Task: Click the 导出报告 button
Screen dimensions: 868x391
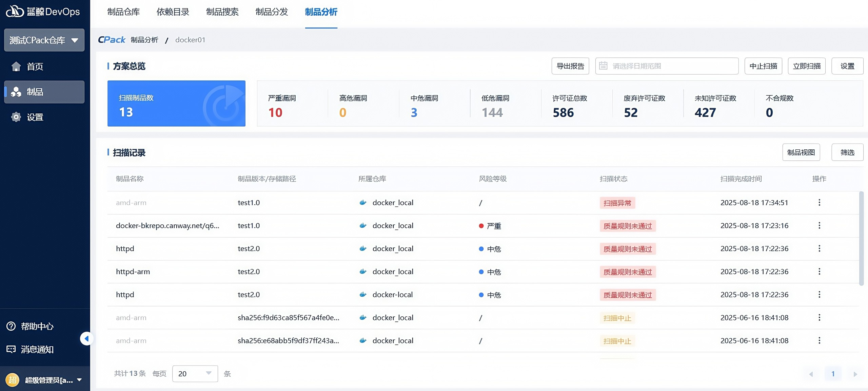Action: click(570, 66)
